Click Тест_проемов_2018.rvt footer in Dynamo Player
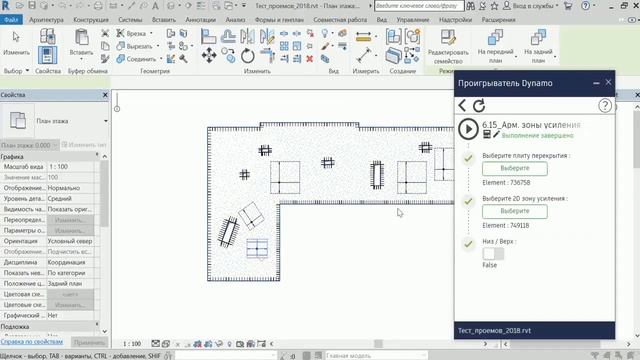The width and height of the screenshot is (640, 360). tap(494, 331)
